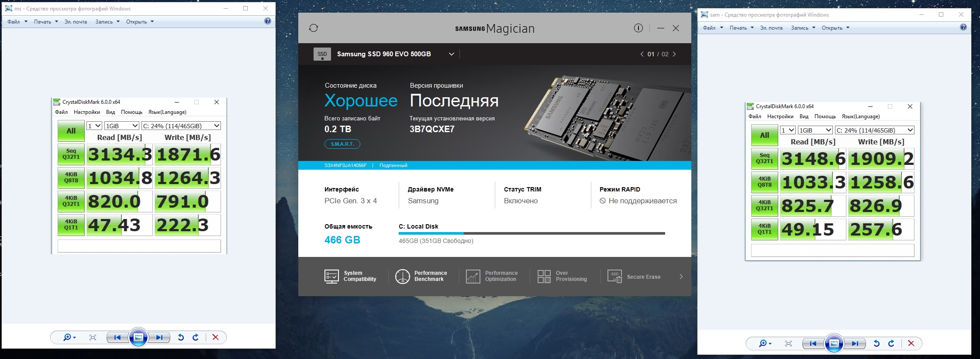The image size is (980, 359).
Task: Start slideshow in the sam photo viewer
Action: pyautogui.click(x=834, y=343)
